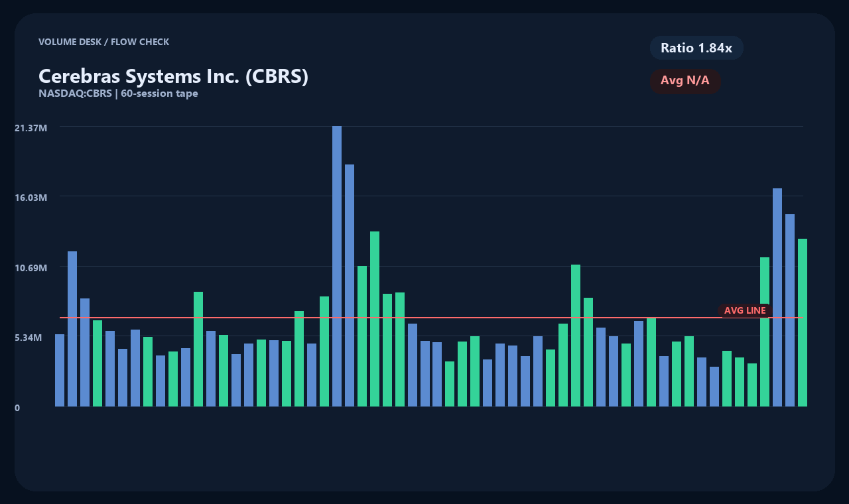Click the Cerebras Systems Inc. (CBRS) title
The height and width of the screenshot is (504, 849).
click(x=174, y=76)
